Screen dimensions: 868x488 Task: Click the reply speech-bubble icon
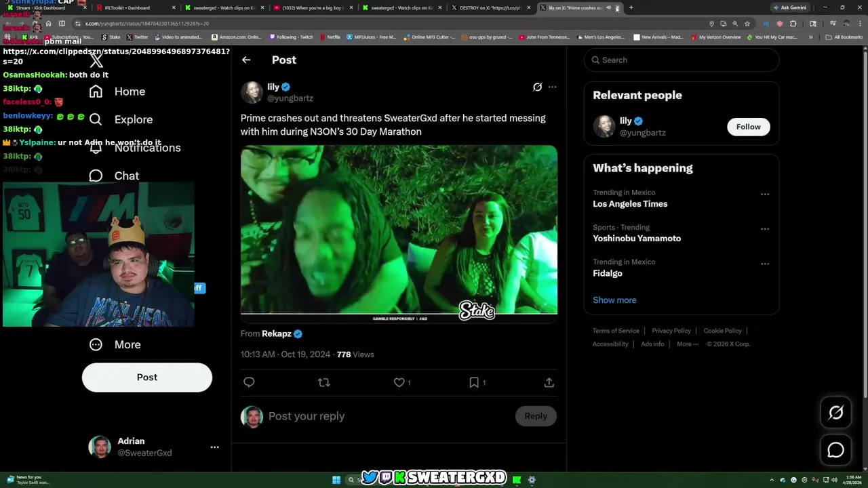click(249, 382)
